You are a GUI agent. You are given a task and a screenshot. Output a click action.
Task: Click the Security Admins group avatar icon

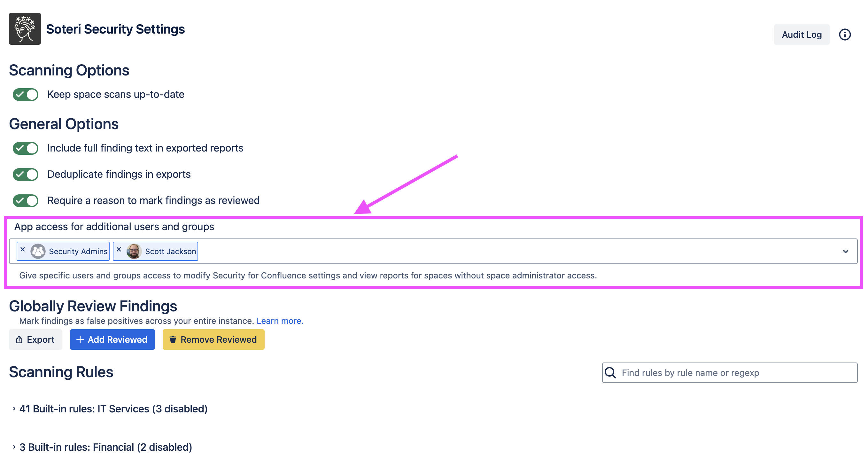[x=38, y=251]
